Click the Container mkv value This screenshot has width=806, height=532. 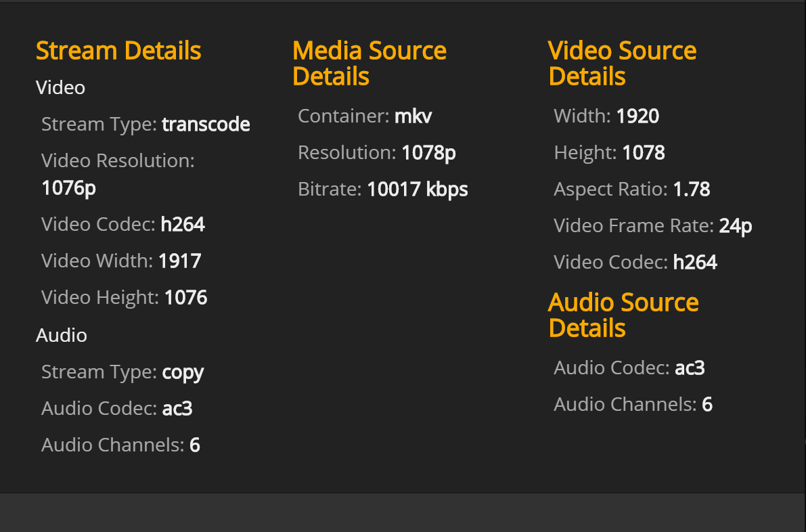(x=413, y=116)
